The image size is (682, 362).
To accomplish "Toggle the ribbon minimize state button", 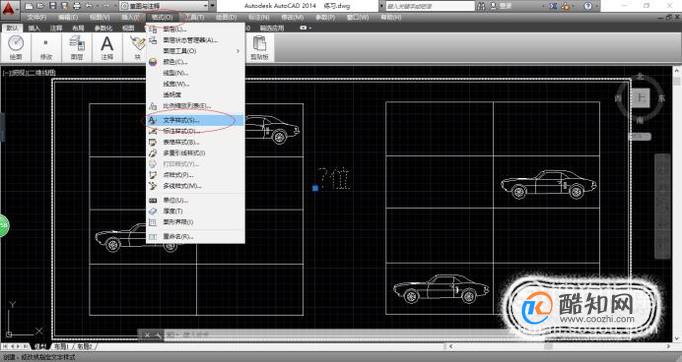I will point(303,28).
